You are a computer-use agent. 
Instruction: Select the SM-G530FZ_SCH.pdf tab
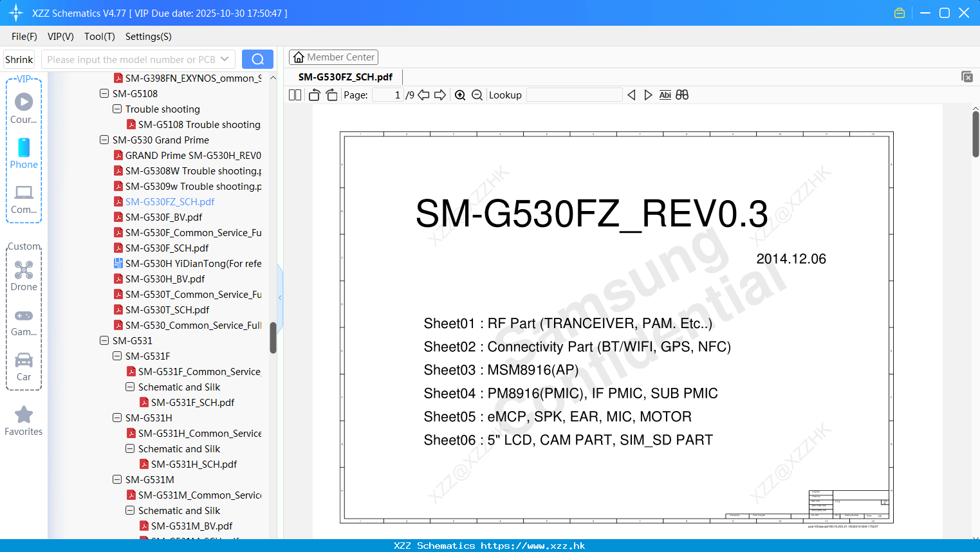coord(346,77)
